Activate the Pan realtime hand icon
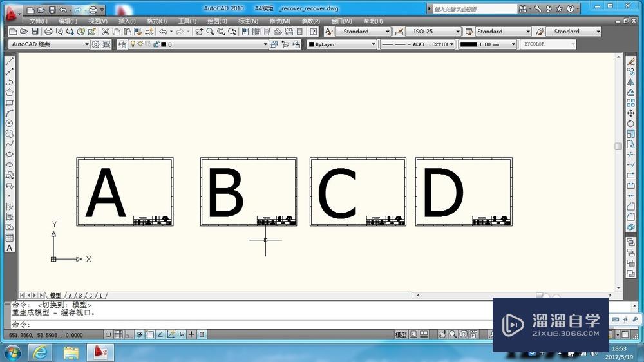Screen dimensions: 644x362 click(x=199, y=32)
